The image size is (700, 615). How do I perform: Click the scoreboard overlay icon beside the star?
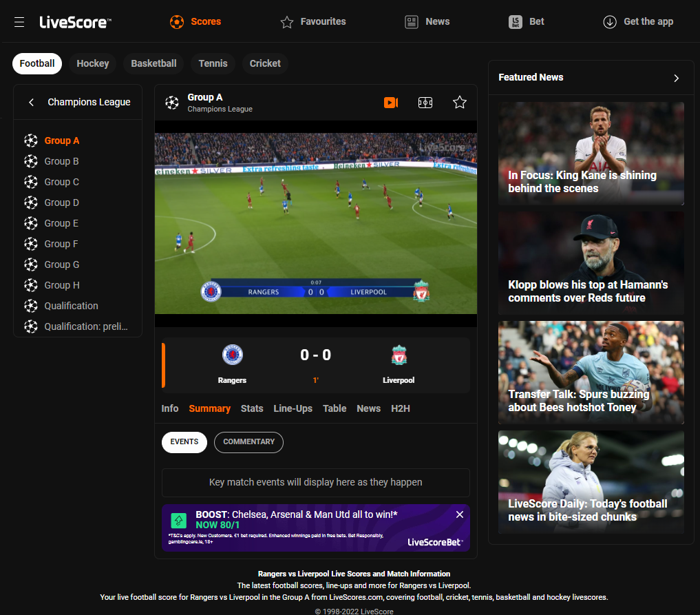click(425, 102)
